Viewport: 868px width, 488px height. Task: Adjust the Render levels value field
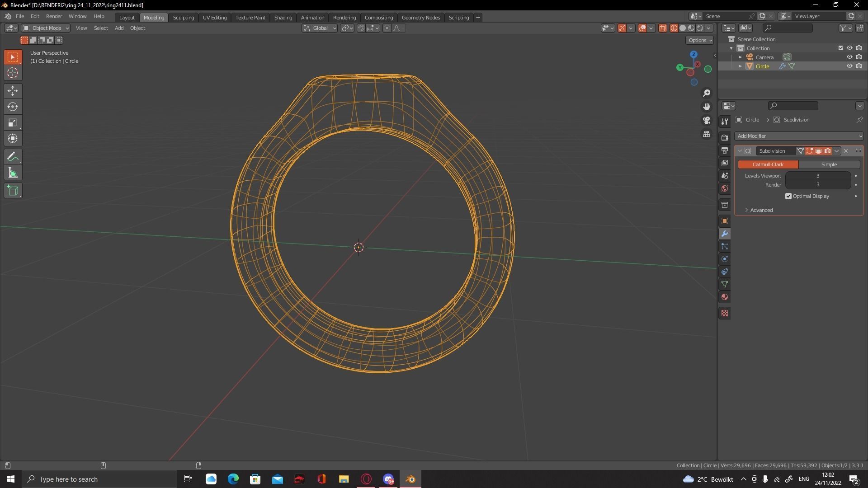[x=818, y=185]
